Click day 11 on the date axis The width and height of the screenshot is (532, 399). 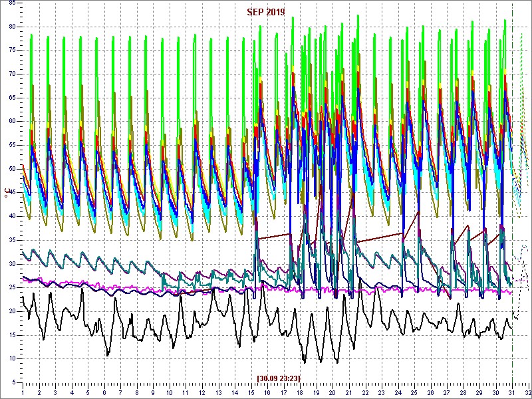pos(186,393)
